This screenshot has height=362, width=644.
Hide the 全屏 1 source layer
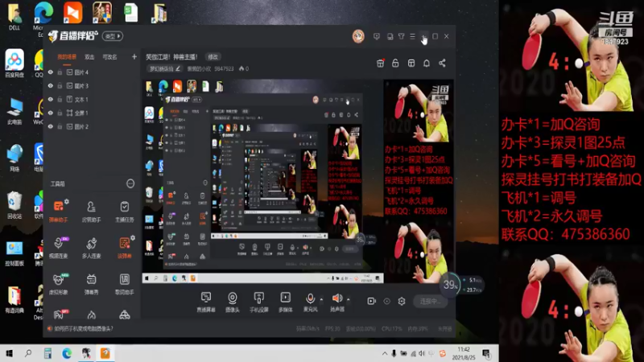[51, 113]
